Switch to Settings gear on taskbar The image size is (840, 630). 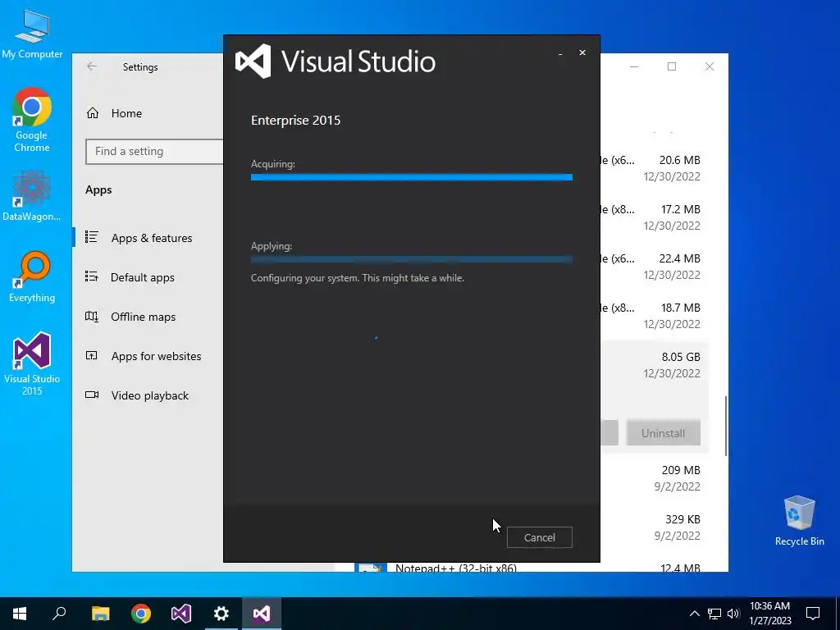pyautogui.click(x=221, y=614)
